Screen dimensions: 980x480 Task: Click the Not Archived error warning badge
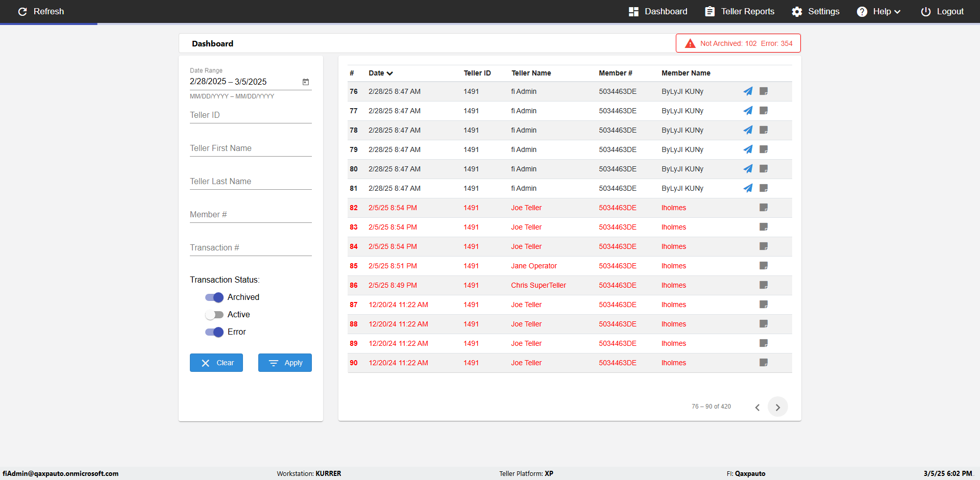pyautogui.click(x=738, y=43)
